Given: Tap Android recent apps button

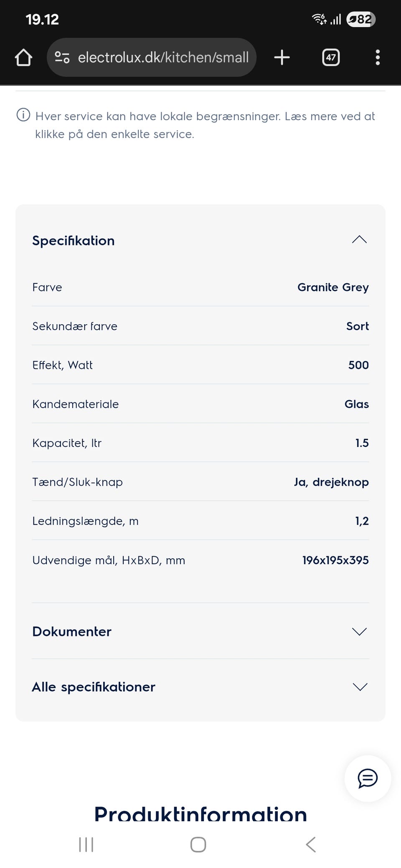Looking at the screenshot, I should click(86, 845).
